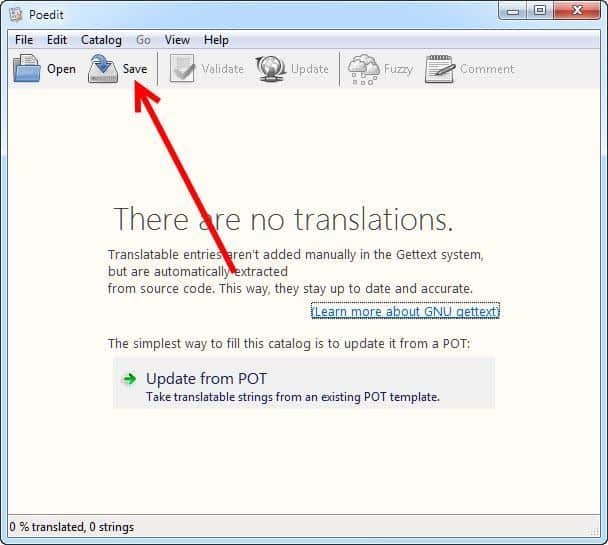Click the Open folder icon in toolbar
The height and width of the screenshot is (545, 608).
[26, 69]
